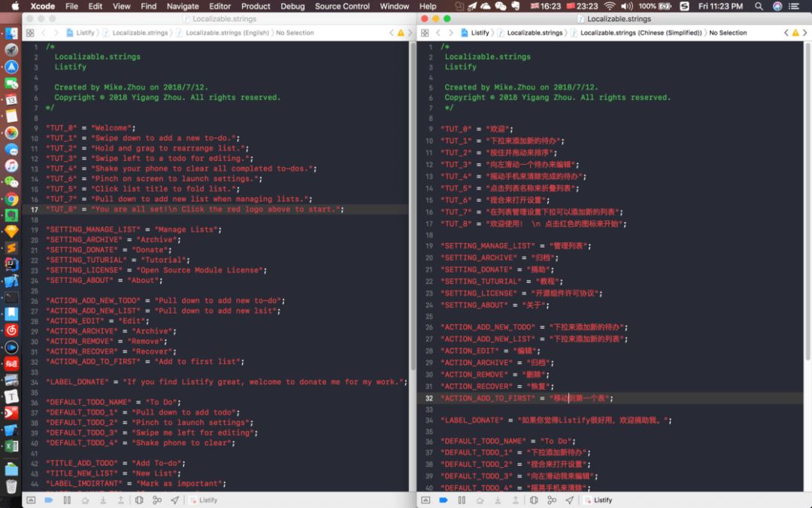Open the File menu

(71, 6)
